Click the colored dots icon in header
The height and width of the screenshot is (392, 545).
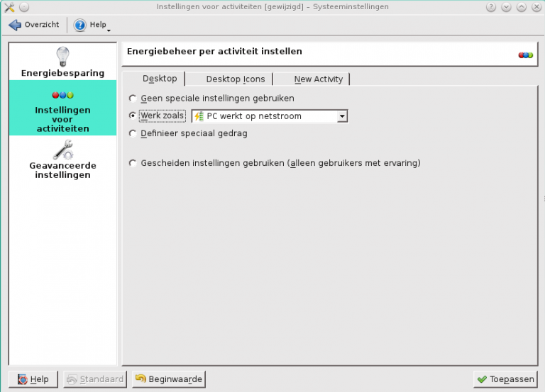pyautogui.click(x=525, y=55)
